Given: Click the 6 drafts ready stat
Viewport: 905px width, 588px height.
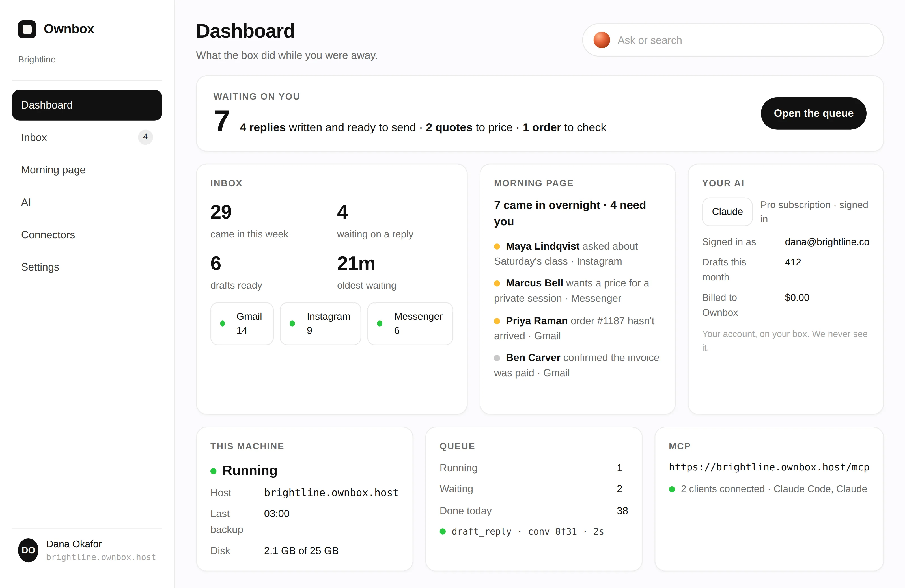Looking at the screenshot, I should pos(236,272).
